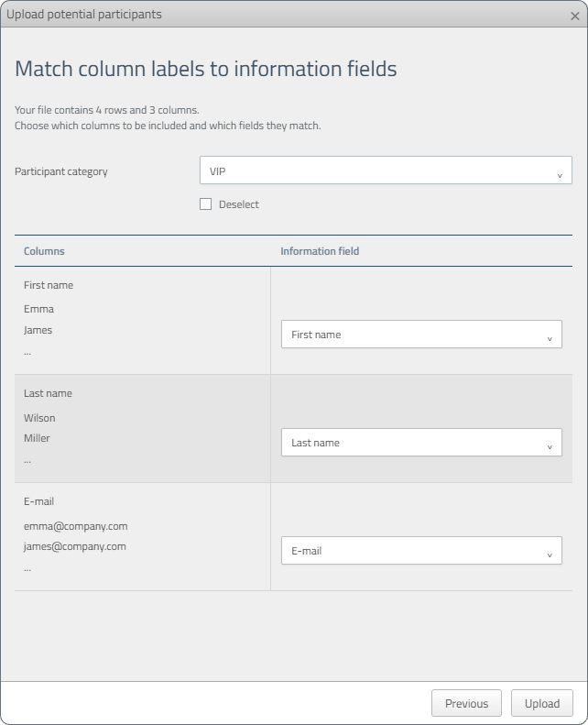Select the Miller sample value
Image resolution: width=588 pixels, height=725 pixels.
pyautogui.click(x=37, y=438)
